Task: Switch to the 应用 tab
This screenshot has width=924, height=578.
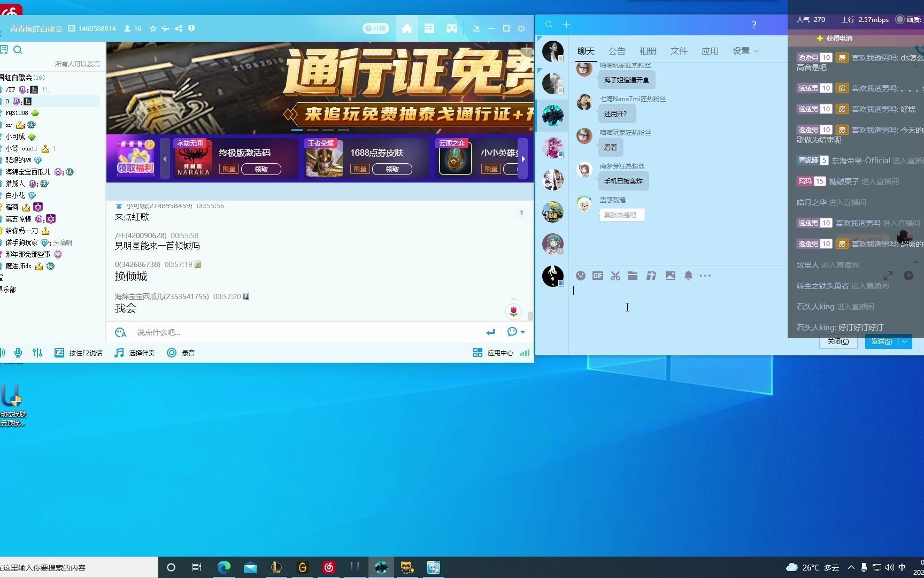Action: click(710, 51)
